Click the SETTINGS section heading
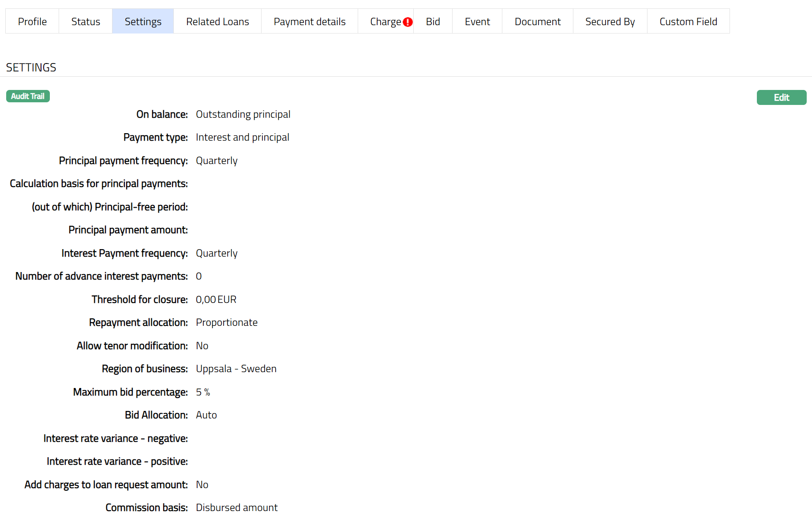812x526 pixels. [x=31, y=67]
